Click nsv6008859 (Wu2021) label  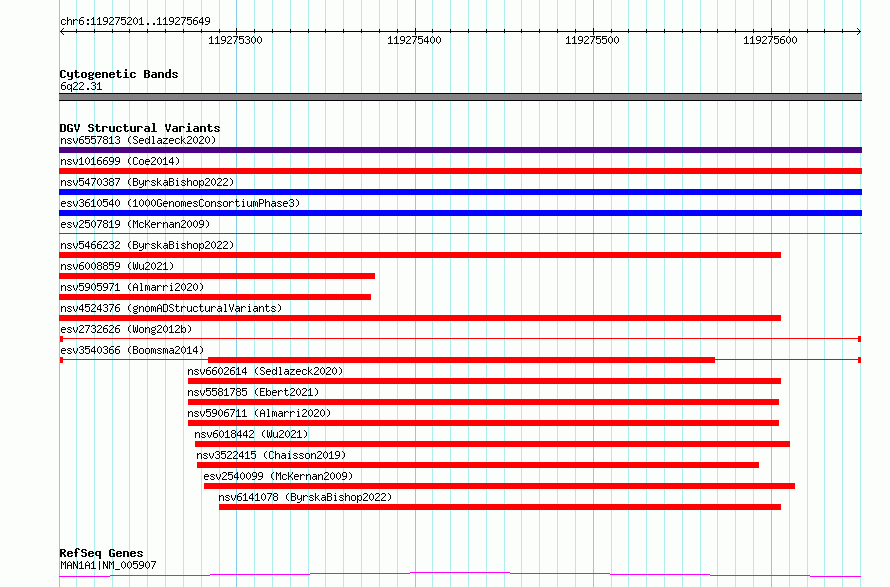[117, 266]
